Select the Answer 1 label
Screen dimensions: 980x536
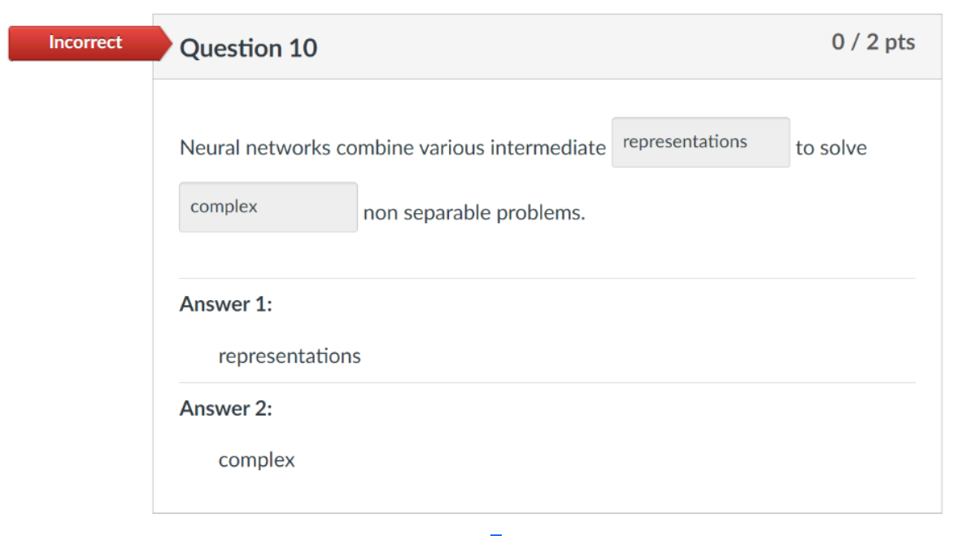point(225,304)
